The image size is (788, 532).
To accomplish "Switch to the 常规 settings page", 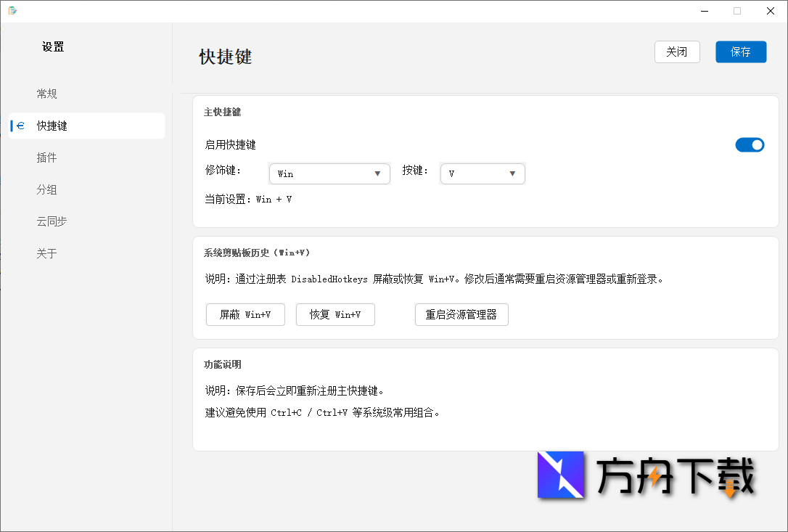I will pos(46,93).
